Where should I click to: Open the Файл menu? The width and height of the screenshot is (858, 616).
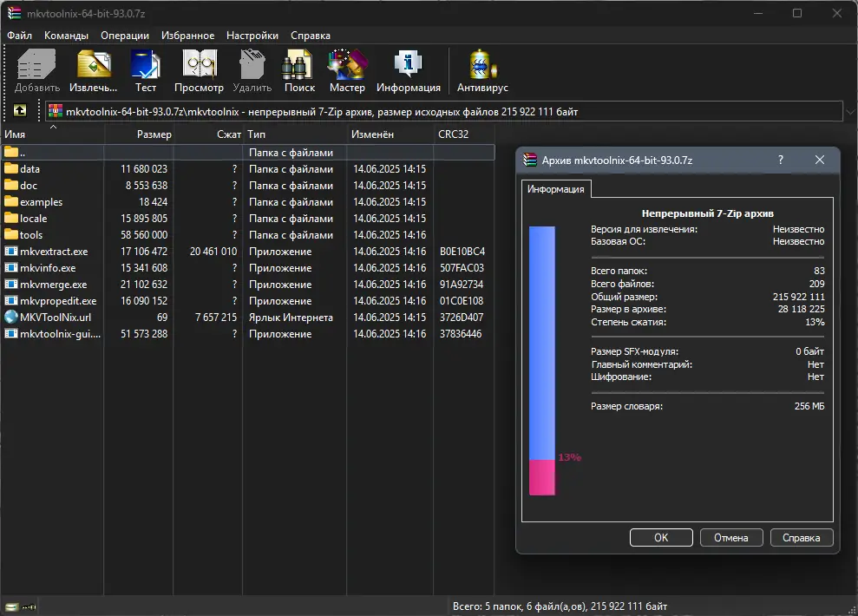pyautogui.click(x=19, y=36)
